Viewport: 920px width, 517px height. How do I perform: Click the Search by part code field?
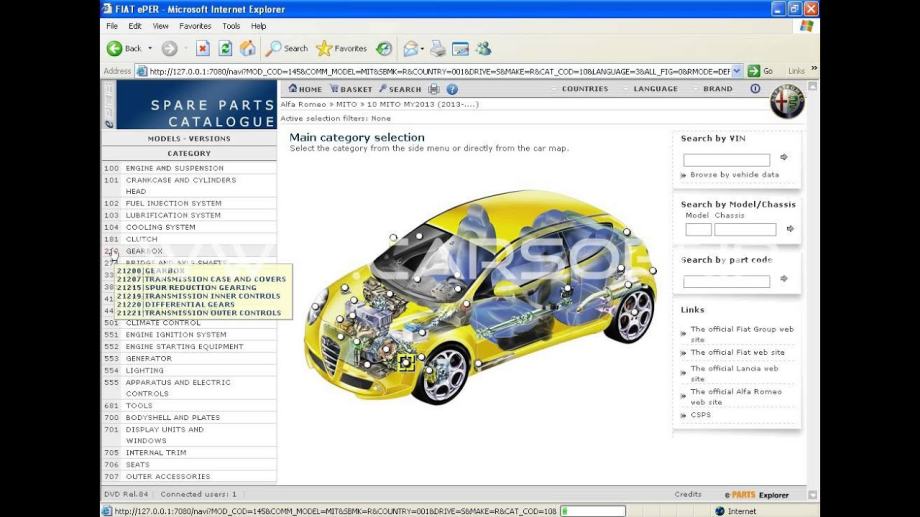pyautogui.click(x=726, y=281)
